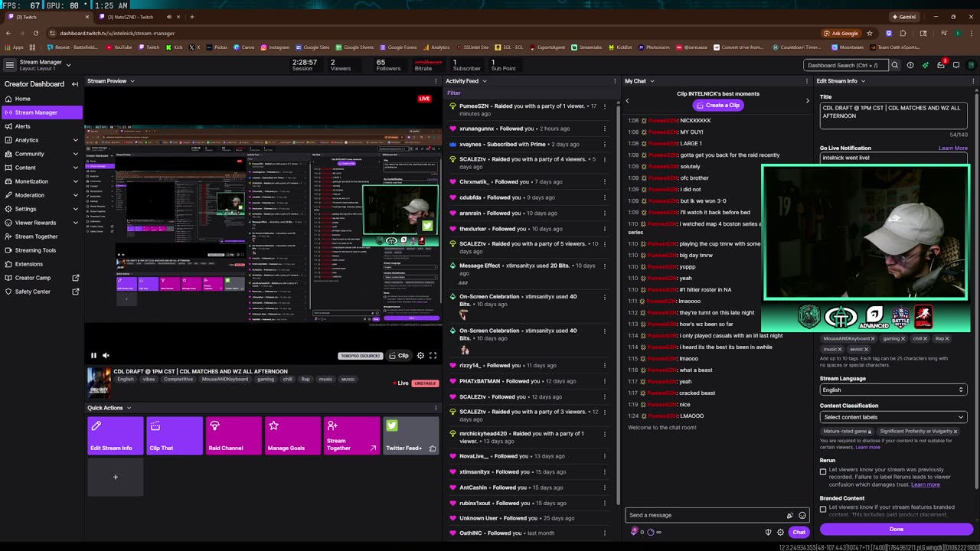Reload the Twitch dashboard page

(35, 33)
